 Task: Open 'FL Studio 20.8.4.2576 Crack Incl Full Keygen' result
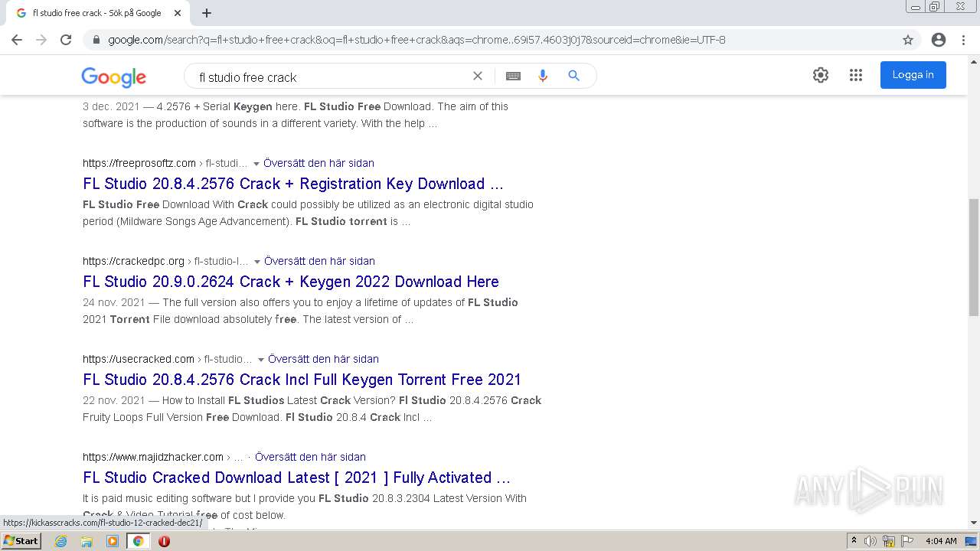[302, 380]
